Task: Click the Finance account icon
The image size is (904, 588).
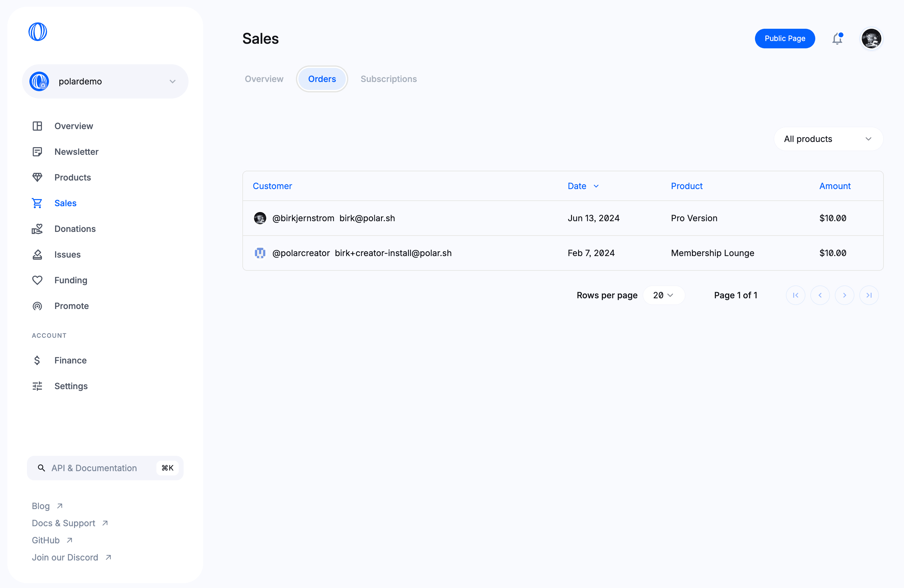Action: (38, 360)
